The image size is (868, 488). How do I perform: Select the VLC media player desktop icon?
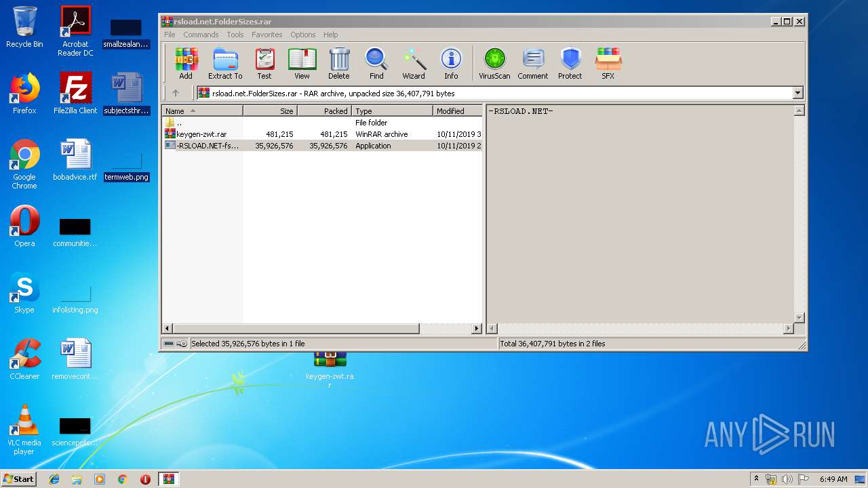pyautogui.click(x=24, y=430)
